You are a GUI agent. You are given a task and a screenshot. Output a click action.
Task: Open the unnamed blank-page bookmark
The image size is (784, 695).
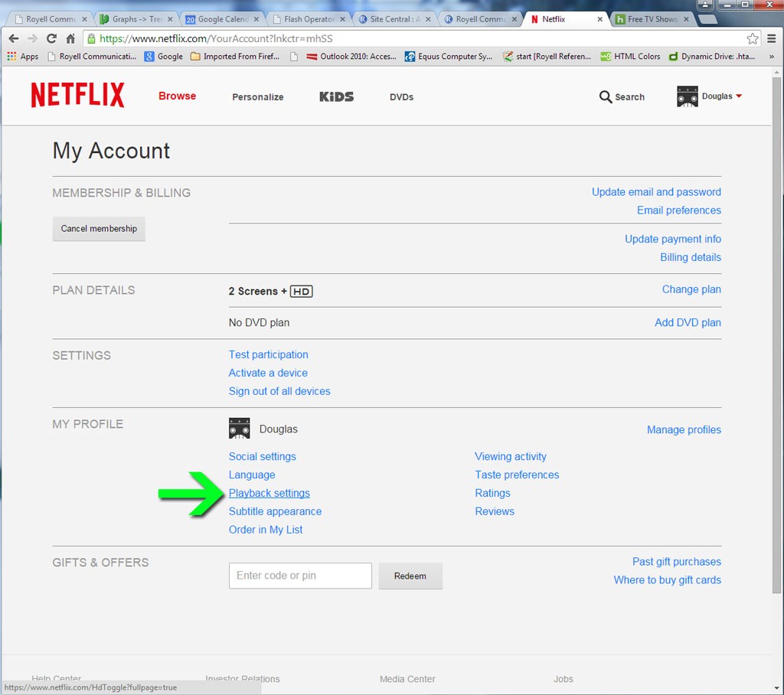[294, 57]
